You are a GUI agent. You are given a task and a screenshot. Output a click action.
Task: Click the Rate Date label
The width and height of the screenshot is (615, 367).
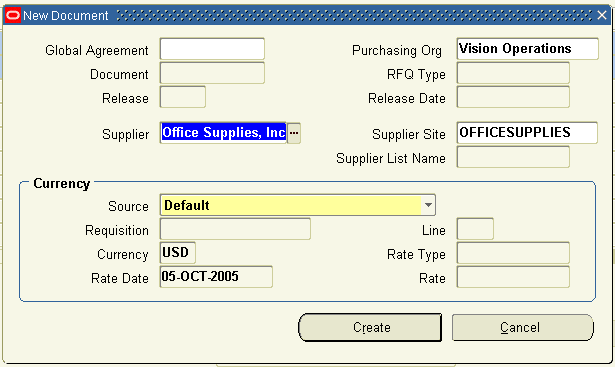click(x=120, y=278)
